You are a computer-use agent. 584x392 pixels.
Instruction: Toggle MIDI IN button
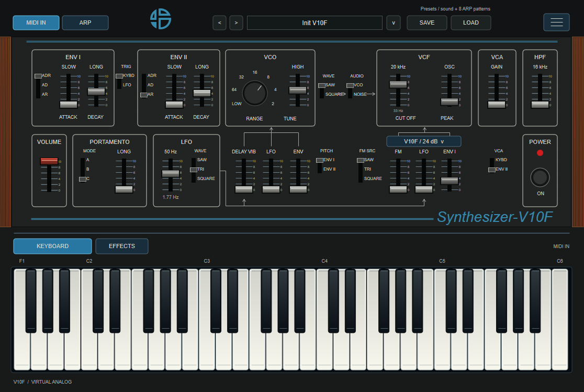point(36,23)
